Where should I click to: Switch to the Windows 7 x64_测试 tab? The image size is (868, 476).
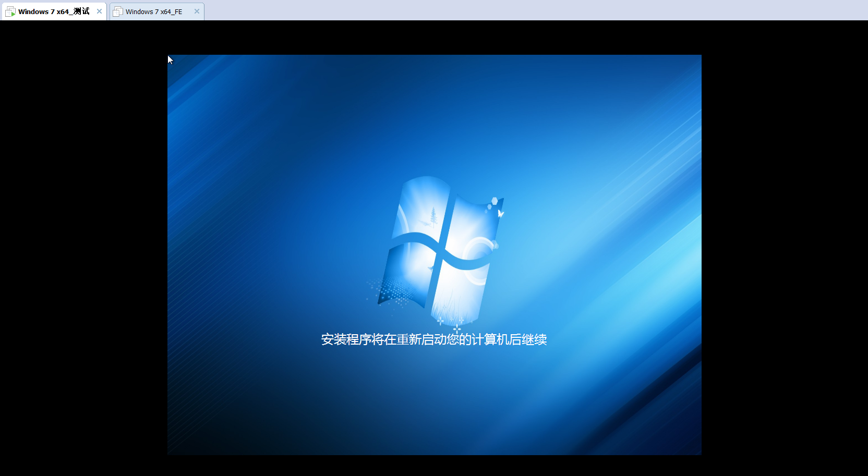tap(54, 11)
